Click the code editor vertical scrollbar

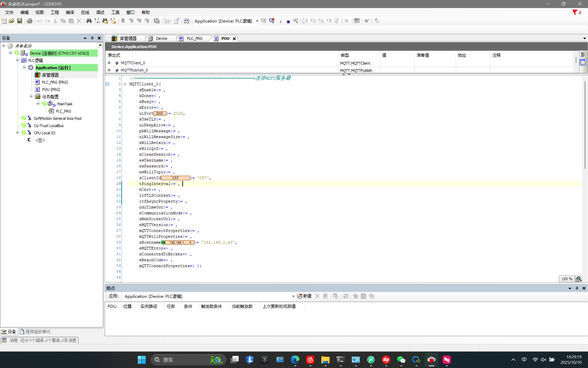(584, 125)
